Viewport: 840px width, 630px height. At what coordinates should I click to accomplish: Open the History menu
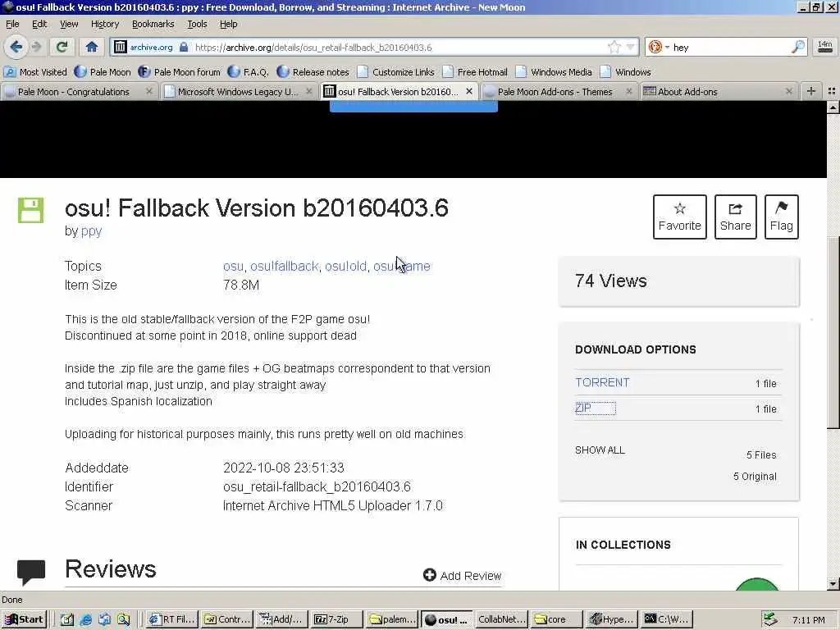click(x=105, y=24)
